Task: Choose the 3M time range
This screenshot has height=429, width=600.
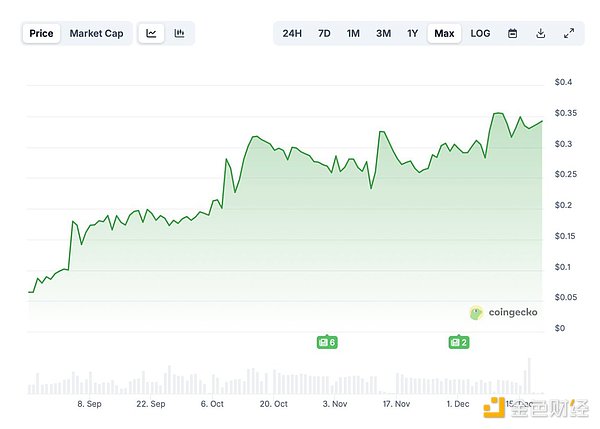Action: pos(383,33)
